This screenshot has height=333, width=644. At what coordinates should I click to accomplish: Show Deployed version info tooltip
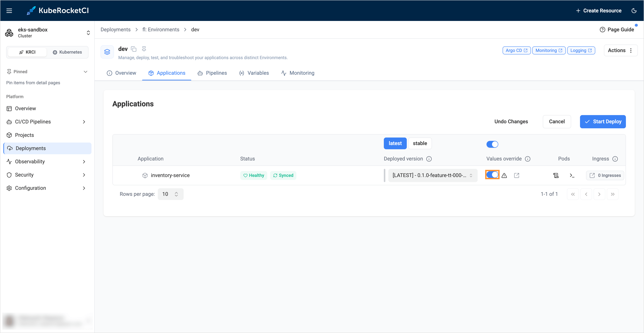tap(429, 159)
